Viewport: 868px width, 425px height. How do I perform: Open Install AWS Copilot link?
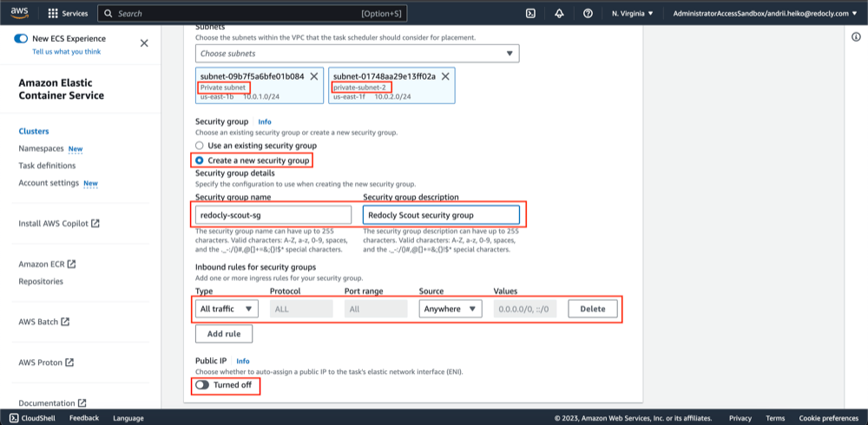click(53, 224)
